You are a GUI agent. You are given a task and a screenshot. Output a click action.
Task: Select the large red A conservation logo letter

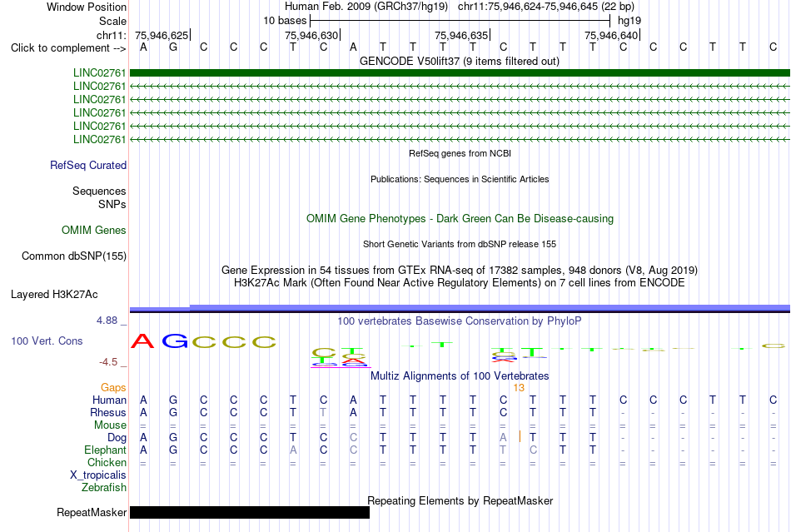pos(142,341)
